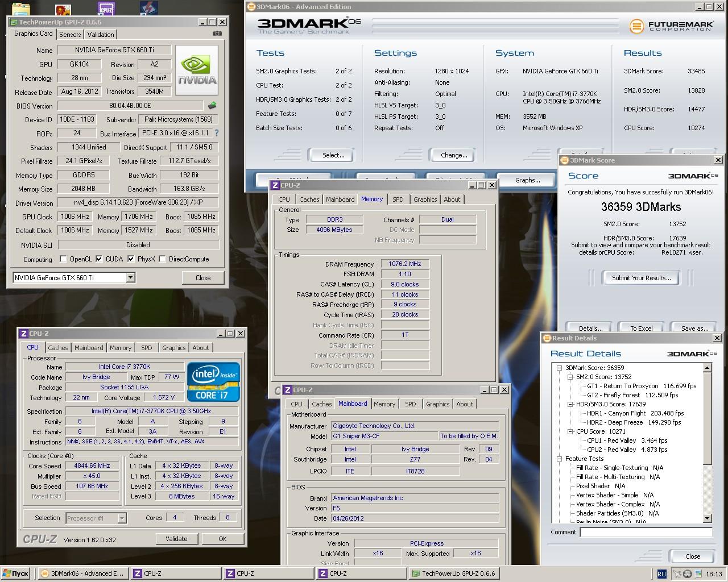Toggle the CUDA checkbox

100,259
